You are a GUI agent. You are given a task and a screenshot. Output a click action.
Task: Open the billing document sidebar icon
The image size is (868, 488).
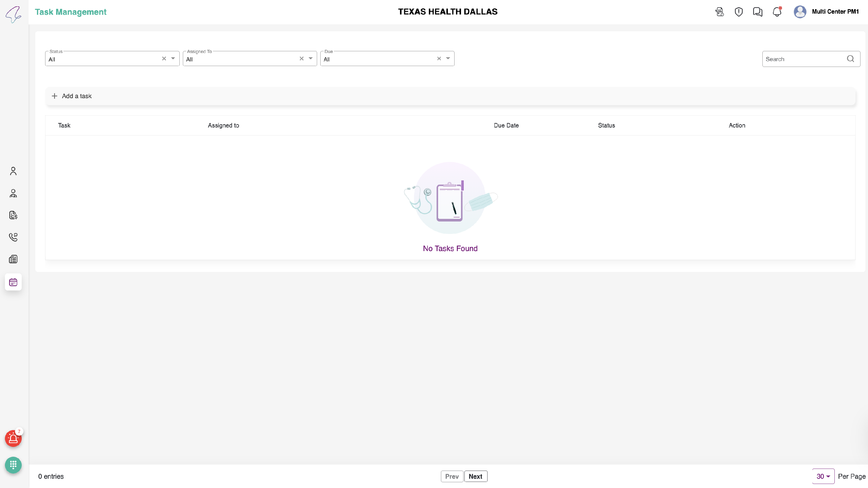coord(13,215)
